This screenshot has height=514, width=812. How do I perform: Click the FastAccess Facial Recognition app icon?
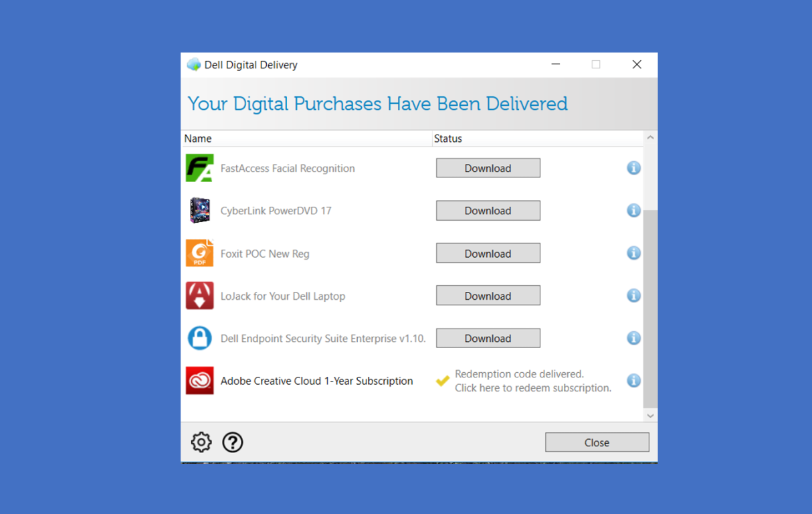199,168
